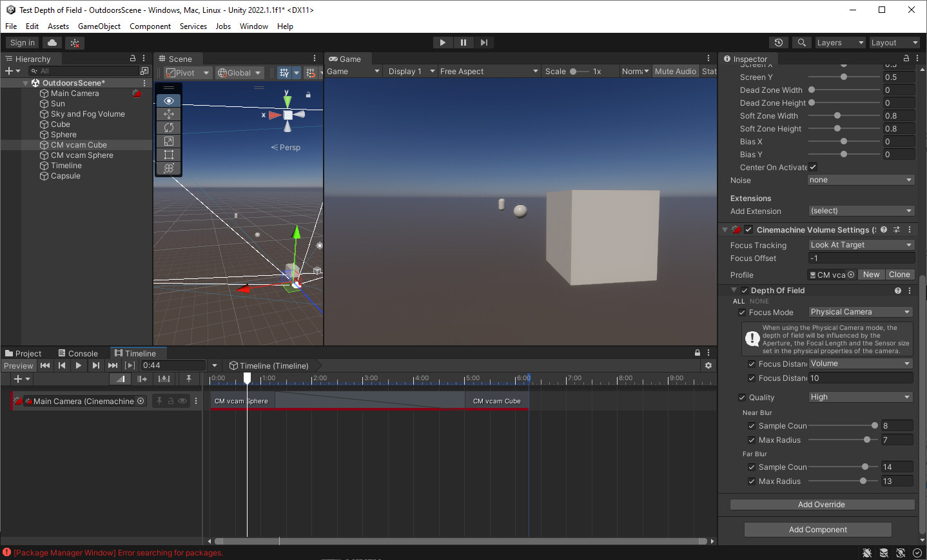
Task: Open the Free Aspect dropdown in Game view
Action: pos(489,71)
